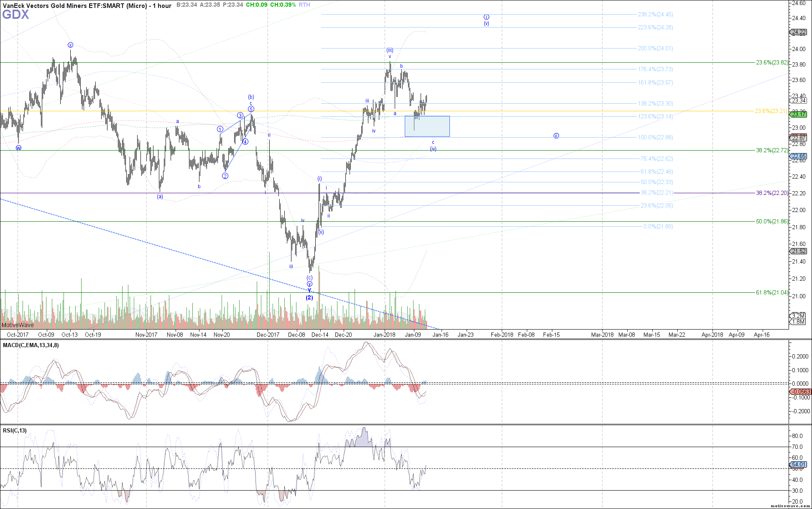The height and width of the screenshot is (509, 812).
Task: Click the 3.2M volume tag
Action: [x=798, y=316]
